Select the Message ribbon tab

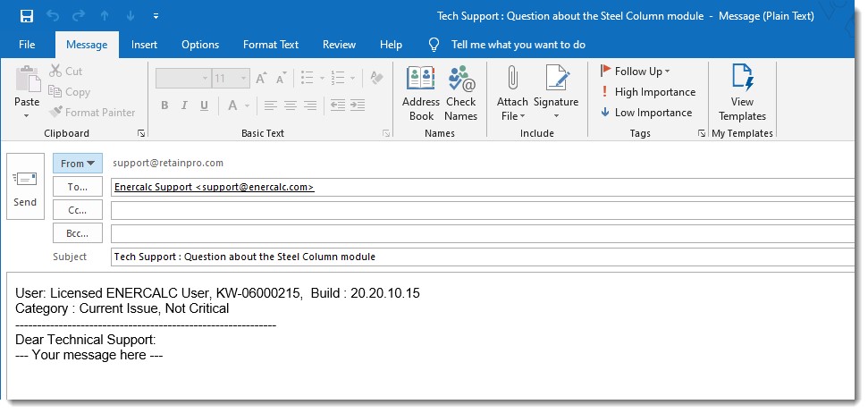87,45
